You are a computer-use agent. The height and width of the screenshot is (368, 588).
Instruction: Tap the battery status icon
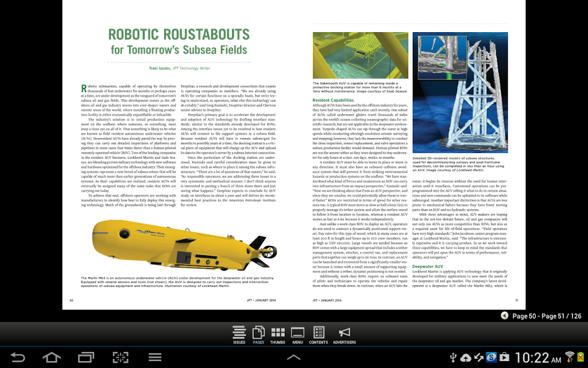(x=581, y=357)
